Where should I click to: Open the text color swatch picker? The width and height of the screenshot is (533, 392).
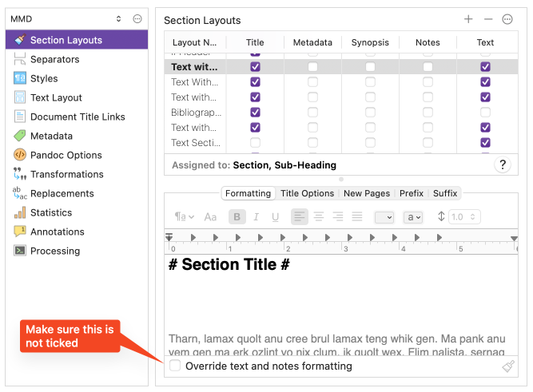(x=384, y=216)
